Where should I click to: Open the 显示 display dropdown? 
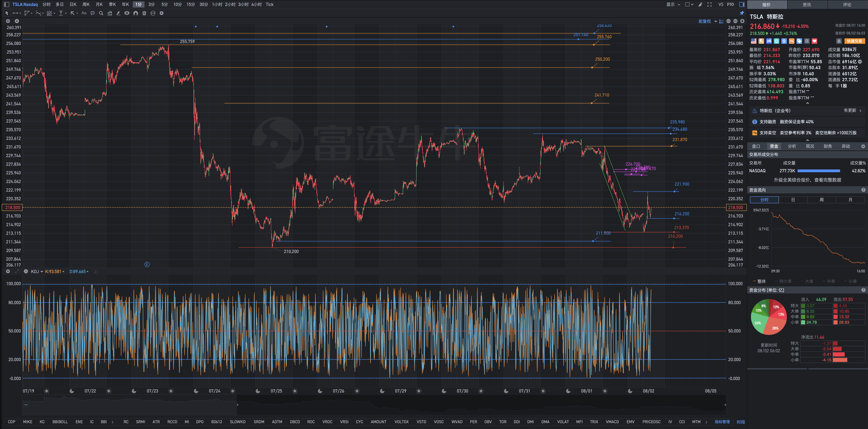pyautogui.click(x=673, y=4)
